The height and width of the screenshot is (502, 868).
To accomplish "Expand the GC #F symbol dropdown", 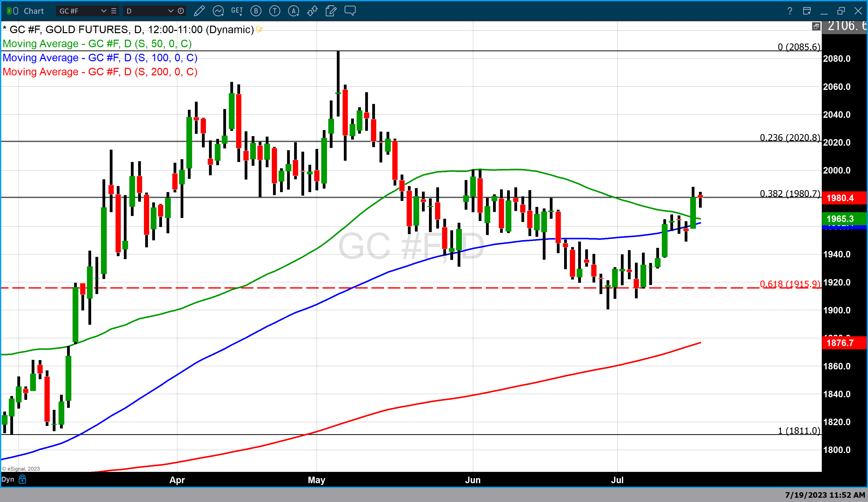I will [x=103, y=11].
